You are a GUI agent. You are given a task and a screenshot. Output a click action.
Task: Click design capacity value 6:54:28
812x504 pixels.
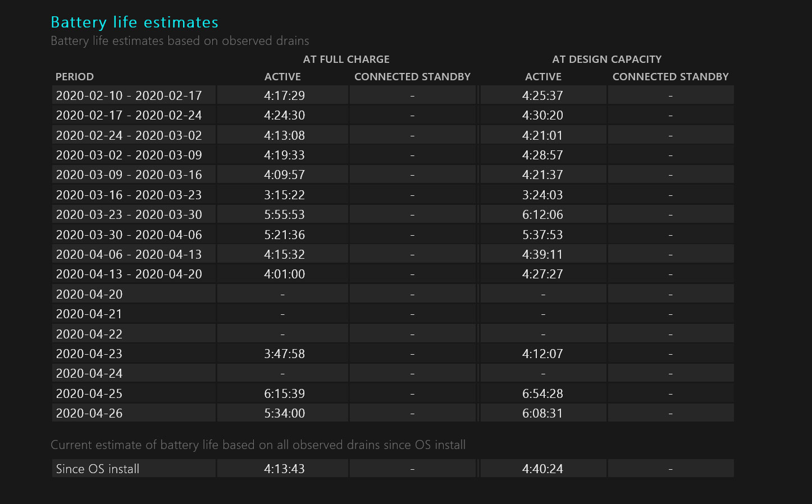click(542, 393)
